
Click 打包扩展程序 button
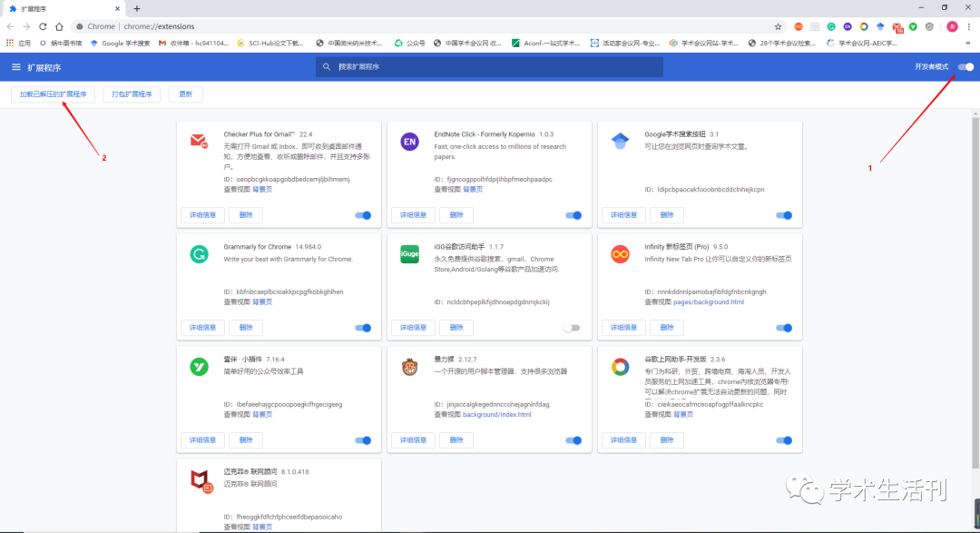tap(132, 94)
